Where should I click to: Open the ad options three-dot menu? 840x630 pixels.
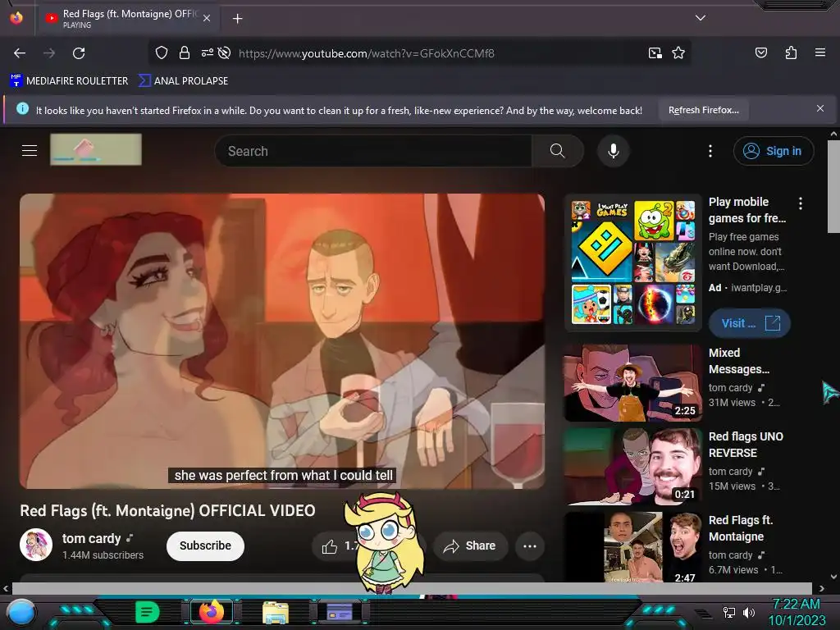pyautogui.click(x=801, y=203)
